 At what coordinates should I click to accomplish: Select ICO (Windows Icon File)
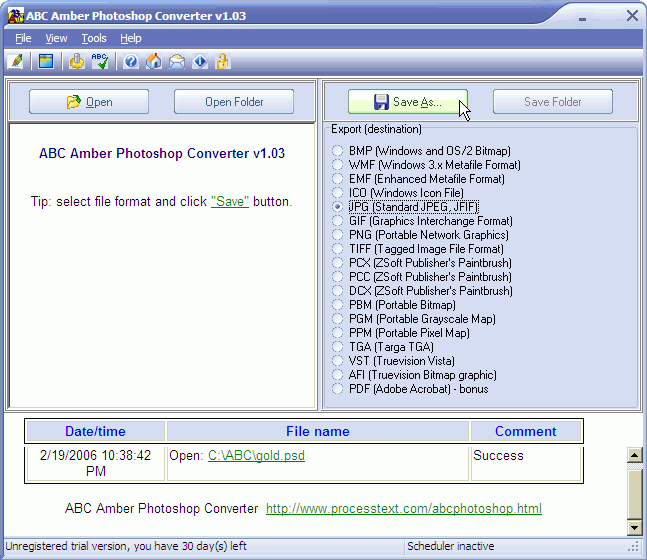pyautogui.click(x=398, y=193)
